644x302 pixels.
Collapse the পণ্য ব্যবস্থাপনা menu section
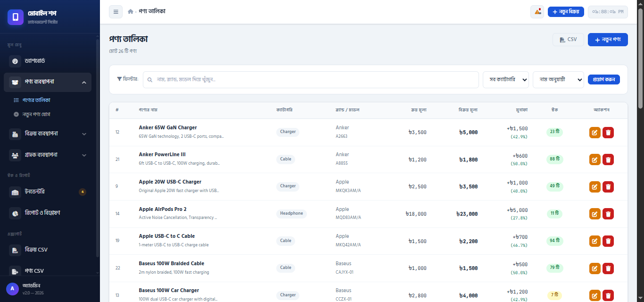point(47,82)
